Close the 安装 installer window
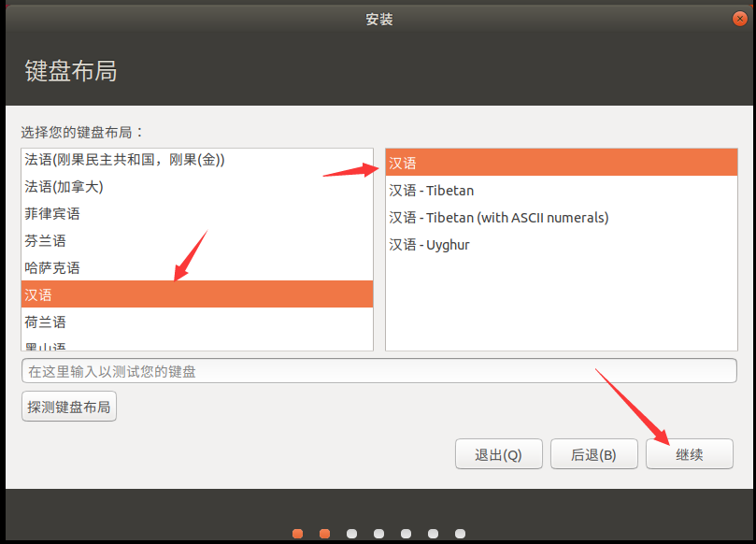The width and height of the screenshot is (756, 544). [x=739, y=19]
